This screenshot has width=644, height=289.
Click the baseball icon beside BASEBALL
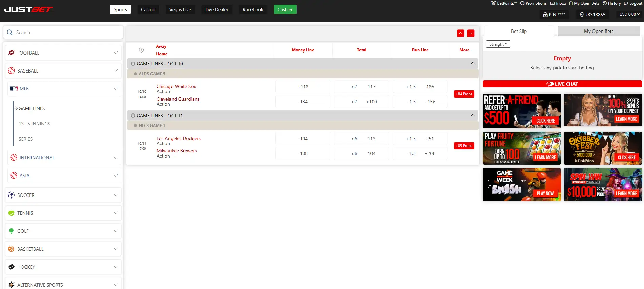(x=11, y=70)
